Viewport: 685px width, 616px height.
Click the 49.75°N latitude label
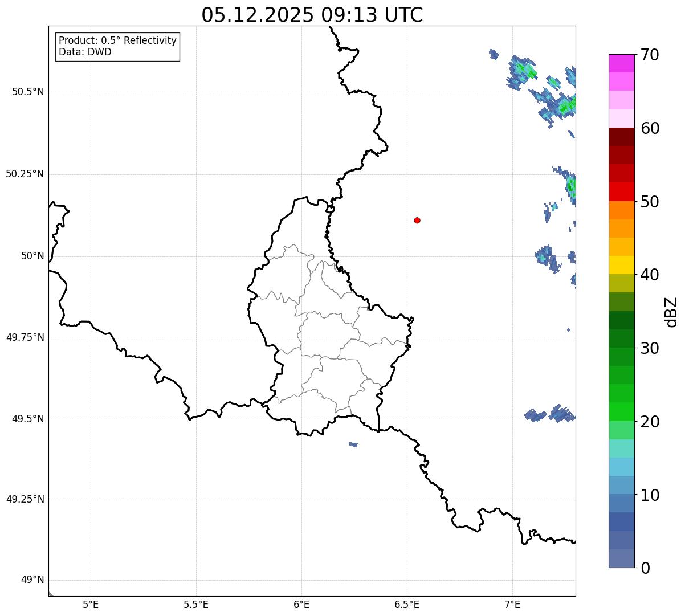25,337
